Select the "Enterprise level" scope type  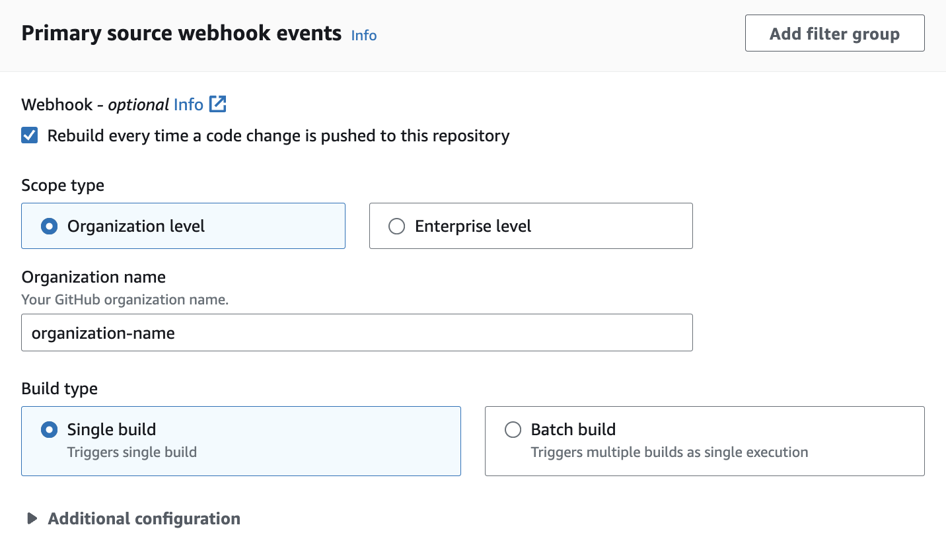(x=396, y=226)
